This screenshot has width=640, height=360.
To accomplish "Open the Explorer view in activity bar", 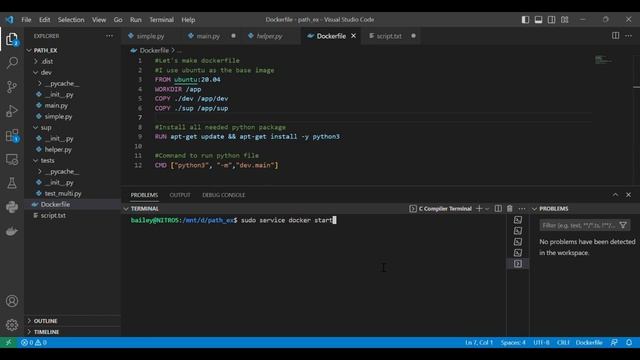I will click(x=12, y=40).
